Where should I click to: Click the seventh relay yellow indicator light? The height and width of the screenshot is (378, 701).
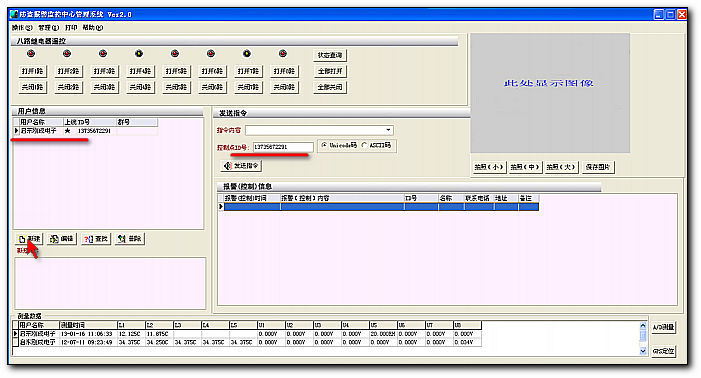pyautogui.click(x=247, y=54)
